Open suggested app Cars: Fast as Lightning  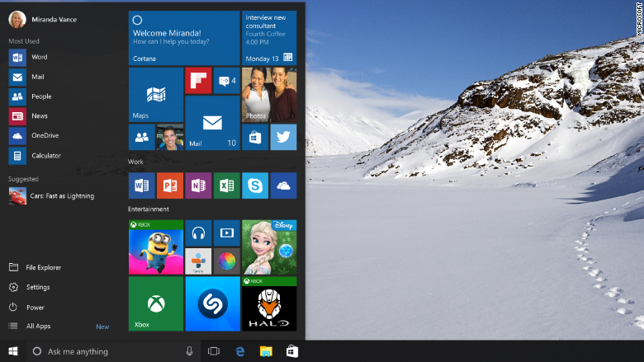(52, 196)
